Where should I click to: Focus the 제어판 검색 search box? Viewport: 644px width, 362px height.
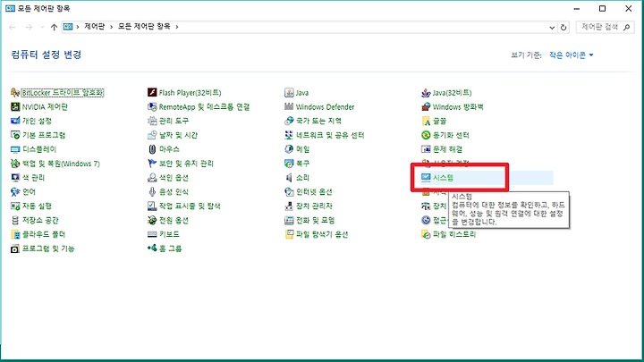pyautogui.click(x=605, y=27)
